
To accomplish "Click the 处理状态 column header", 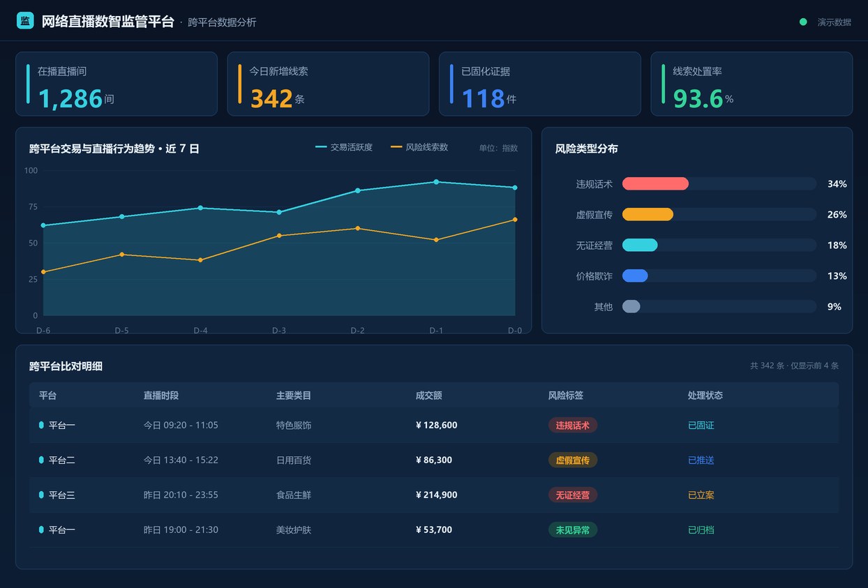I will point(705,395).
